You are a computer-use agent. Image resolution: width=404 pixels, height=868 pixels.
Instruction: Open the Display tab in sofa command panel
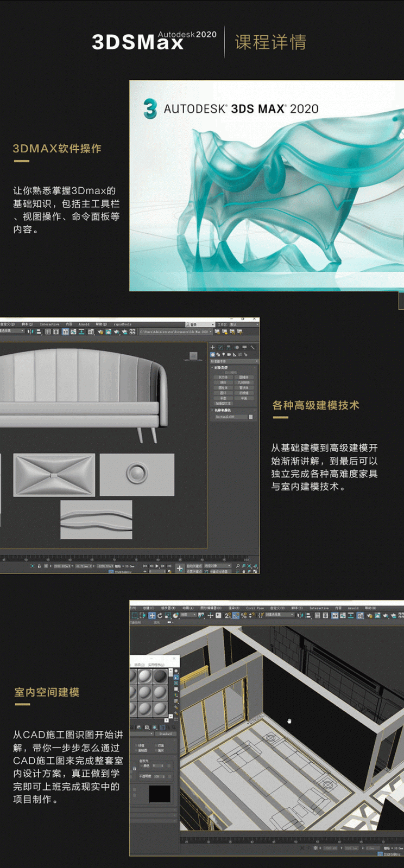tap(244, 347)
